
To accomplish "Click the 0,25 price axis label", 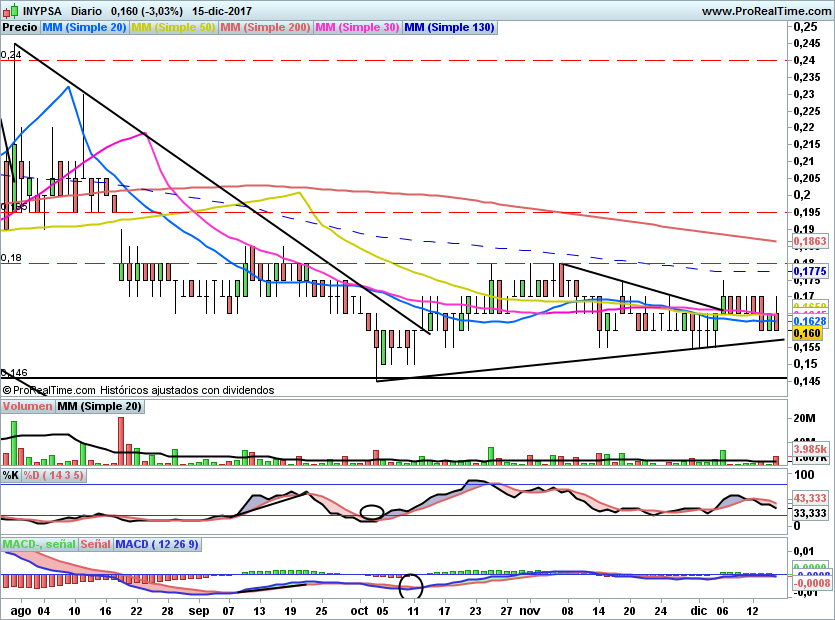I will point(805,27).
